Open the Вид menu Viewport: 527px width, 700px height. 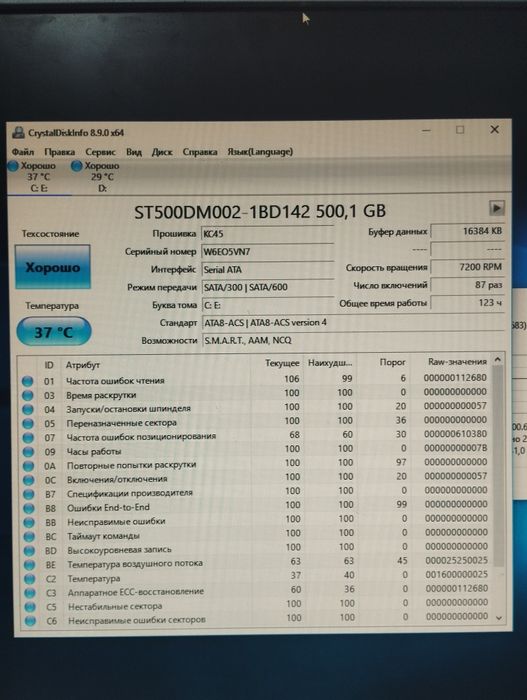pos(134,152)
